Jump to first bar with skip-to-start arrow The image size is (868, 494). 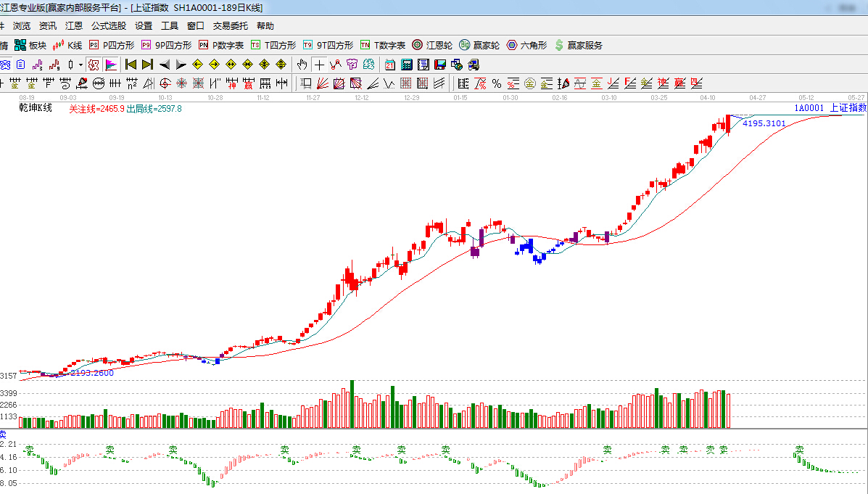tap(131, 65)
